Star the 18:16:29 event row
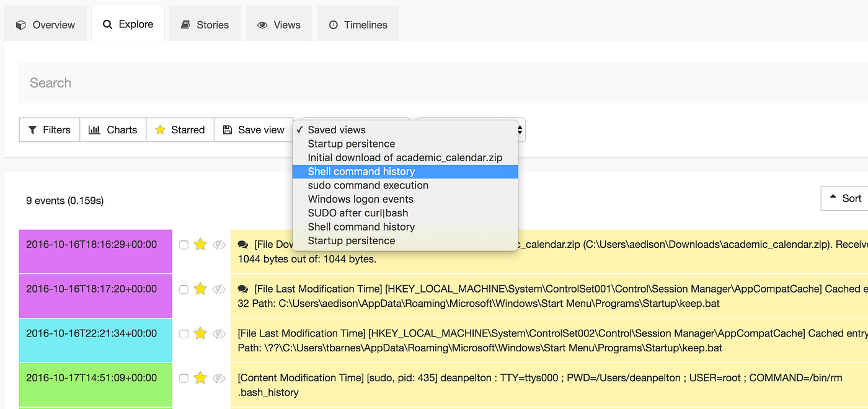This screenshot has height=409, width=868. pyautogui.click(x=200, y=245)
